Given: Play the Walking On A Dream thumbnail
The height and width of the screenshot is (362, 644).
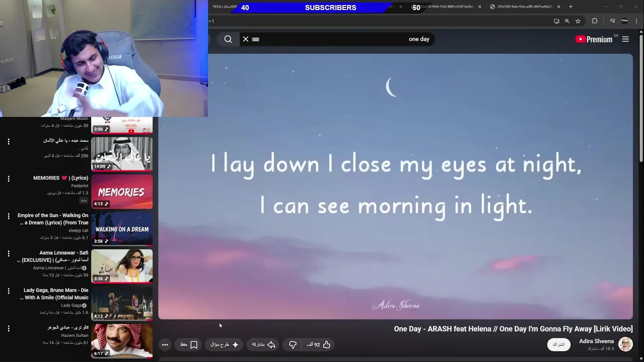Looking at the screenshot, I should 122,228.
